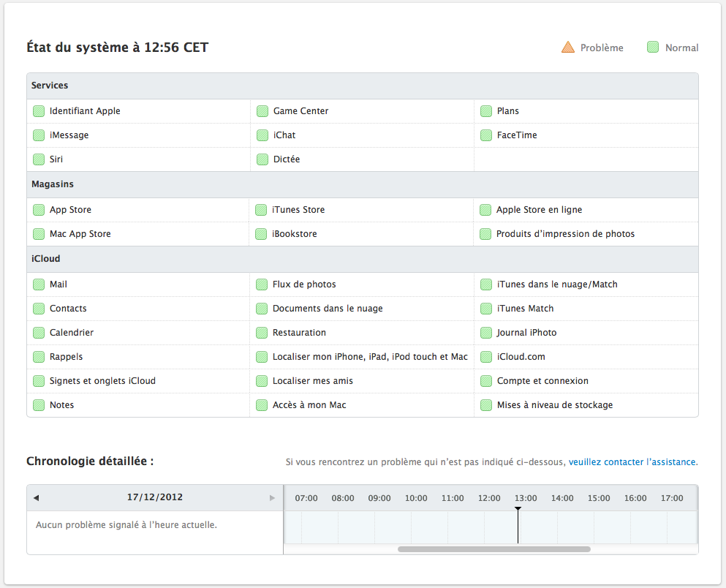Click the Normal green legend icon
This screenshot has height=588, width=726.
click(653, 48)
